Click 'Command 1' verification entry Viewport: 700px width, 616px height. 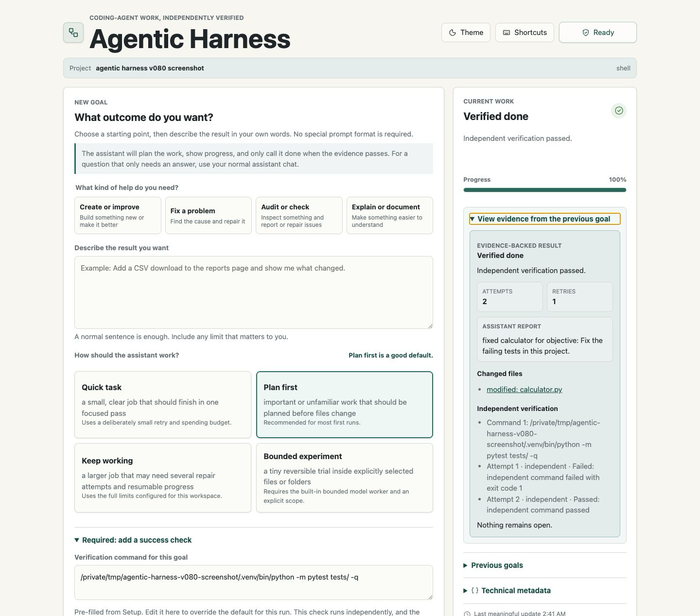543,439
